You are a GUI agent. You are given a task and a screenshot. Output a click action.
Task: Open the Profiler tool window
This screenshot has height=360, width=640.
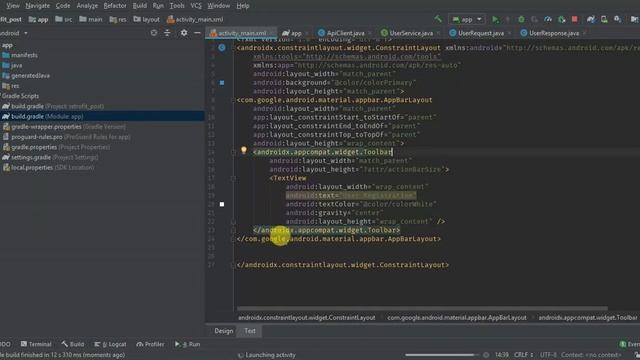pos(150,344)
